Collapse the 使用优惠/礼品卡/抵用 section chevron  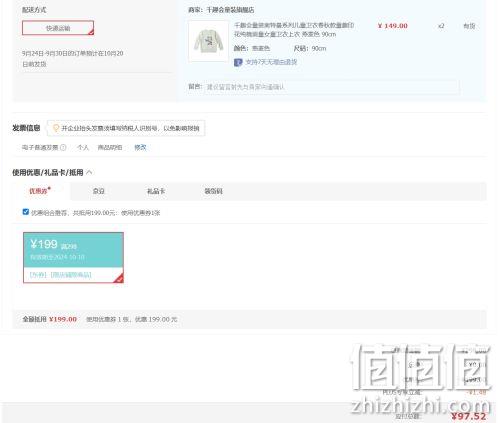tap(89, 172)
